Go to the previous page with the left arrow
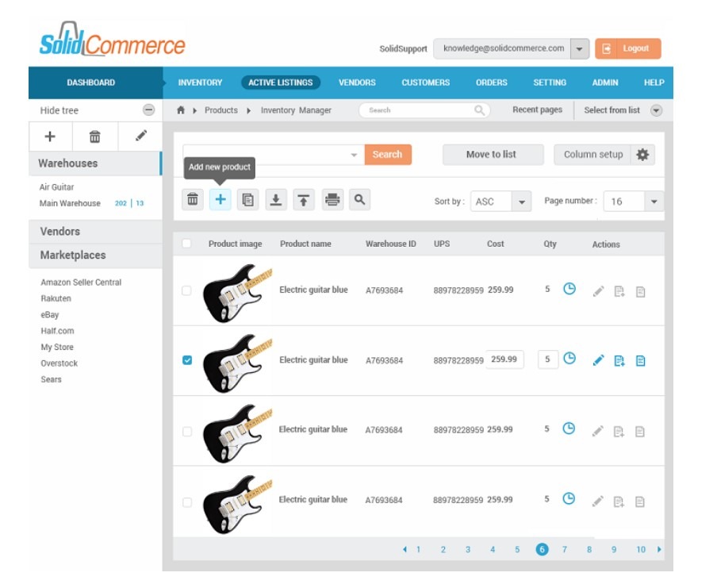Viewport: 717px width, 588px height. coord(405,549)
